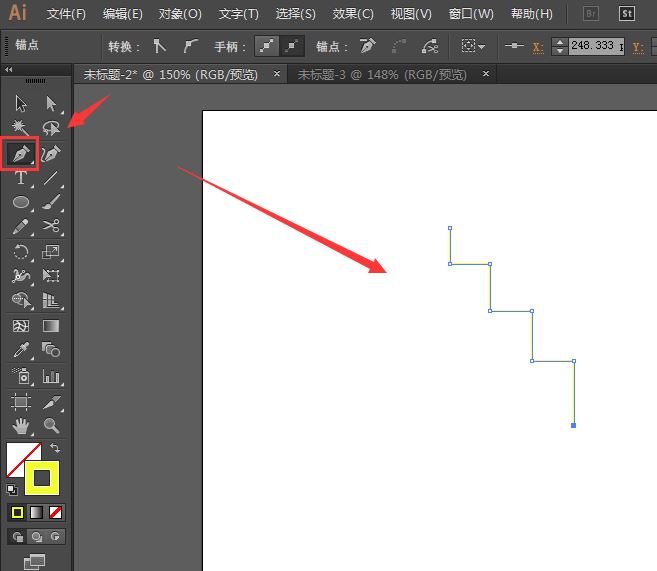
Task: Click the Fill swatch (none)
Action: point(17,455)
